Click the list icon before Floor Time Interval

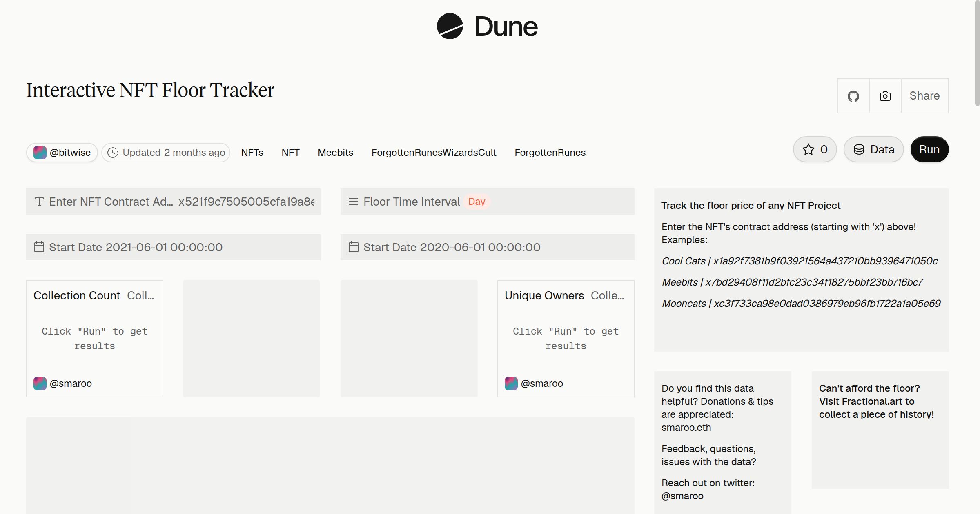point(354,202)
